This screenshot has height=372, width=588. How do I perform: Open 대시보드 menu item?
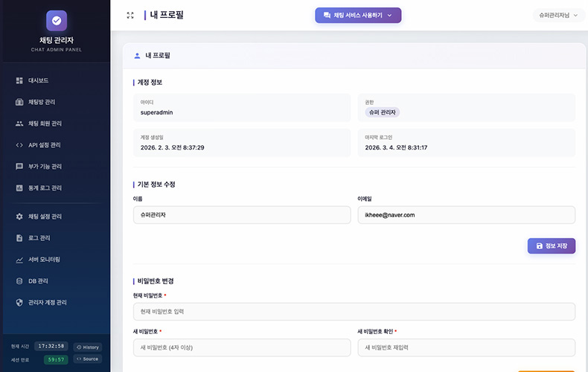click(x=57, y=80)
